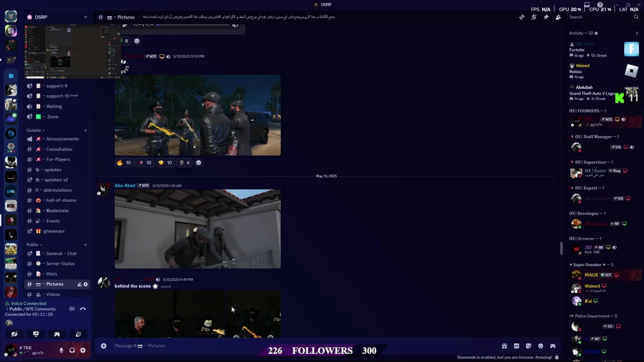Screen dimensions: 644x362
Task: Toggle the member list icon
Action: click(x=558, y=17)
